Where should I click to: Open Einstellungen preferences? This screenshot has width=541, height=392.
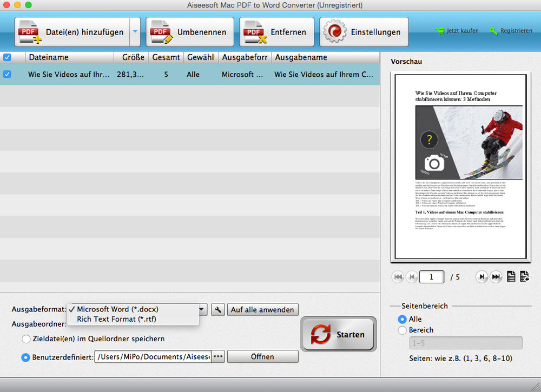(364, 32)
